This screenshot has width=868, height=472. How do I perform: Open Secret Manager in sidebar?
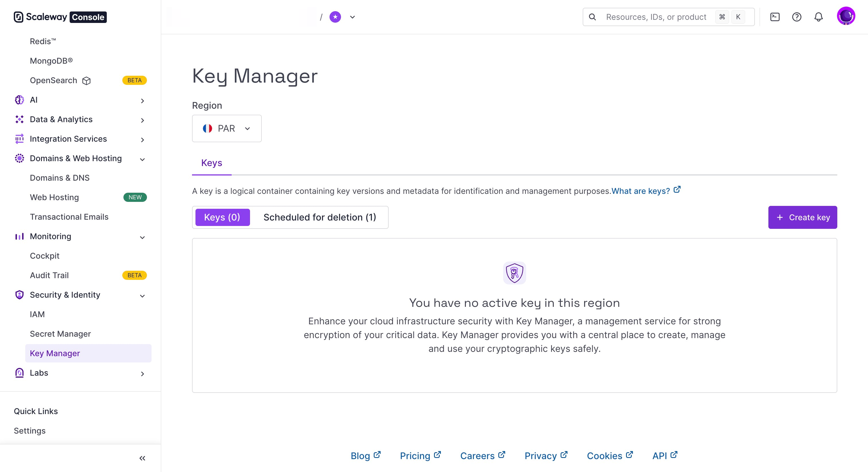[x=60, y=333]
